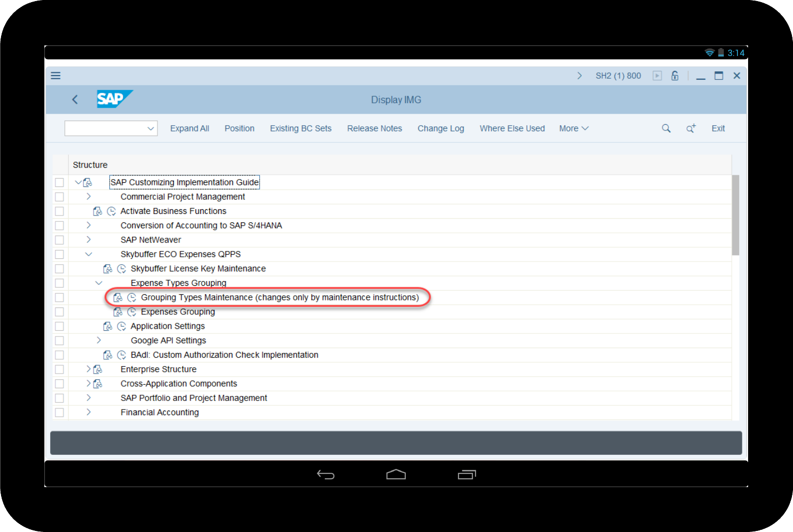This screenshot has height=532, width=793.
Task: Open documentation icon for Application Settings
Action: [108, 326]
